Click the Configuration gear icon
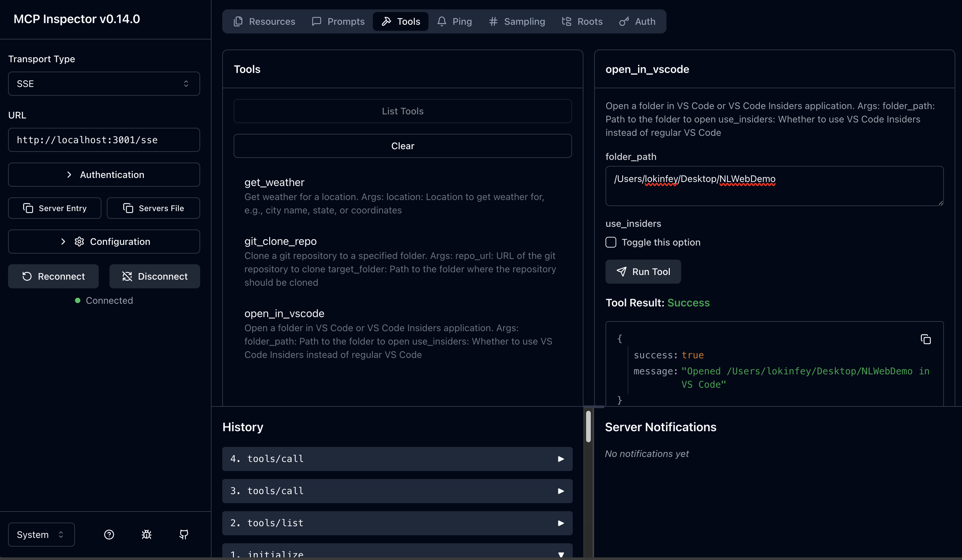The image size is (962, 560). (x=79, y=242)
